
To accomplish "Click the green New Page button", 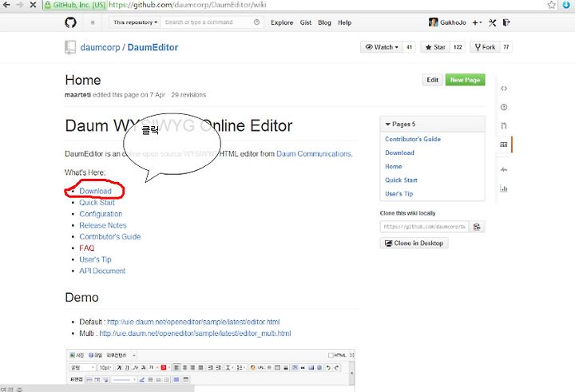I will (x=465, y=80).
